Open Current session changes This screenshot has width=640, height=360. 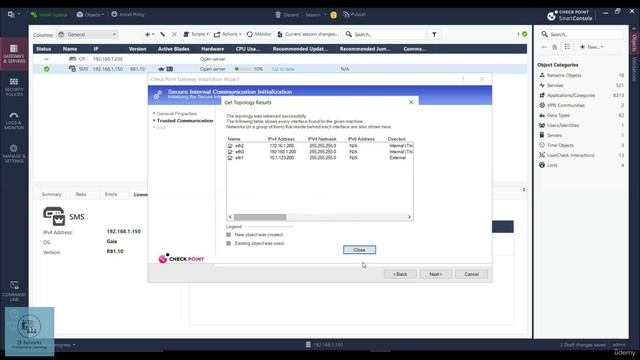308,34
